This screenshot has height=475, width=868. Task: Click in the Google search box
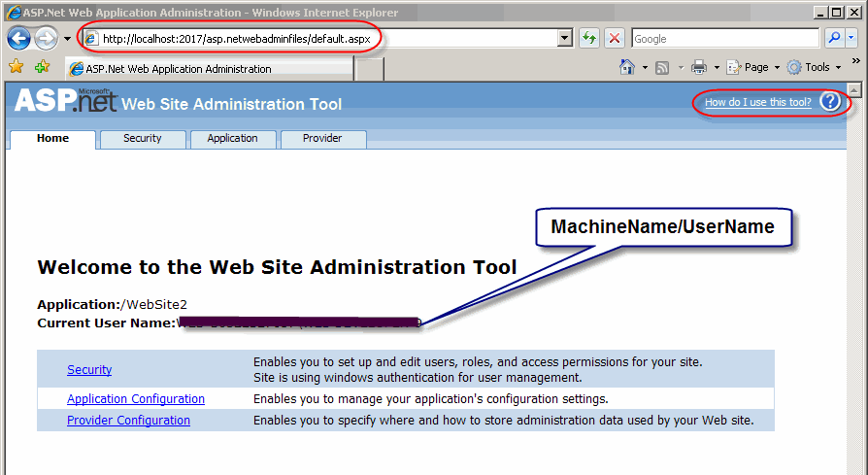point(723,39)
